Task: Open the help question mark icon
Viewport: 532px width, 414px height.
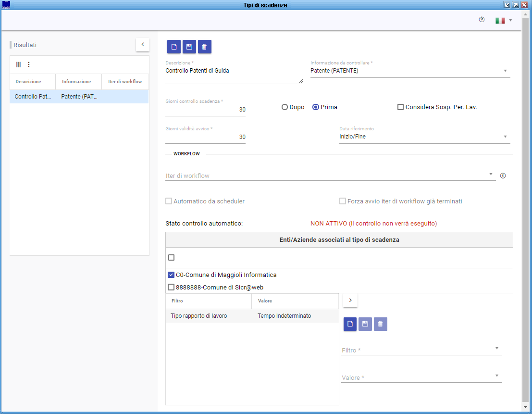Action: 482,20
